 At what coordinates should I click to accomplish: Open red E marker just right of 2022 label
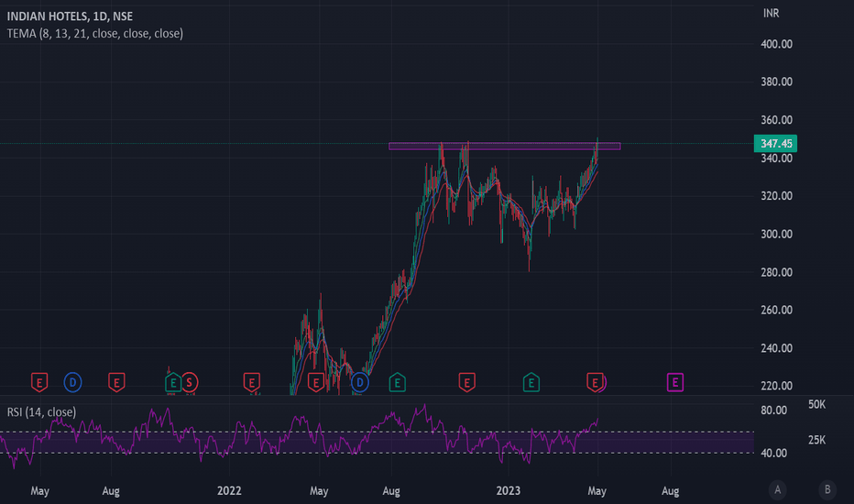click(252, 382)
